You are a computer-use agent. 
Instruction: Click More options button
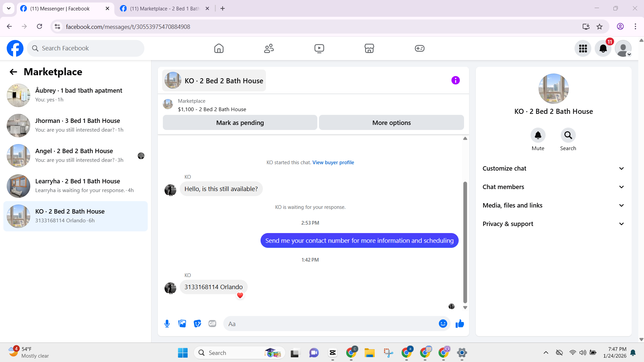392,123
